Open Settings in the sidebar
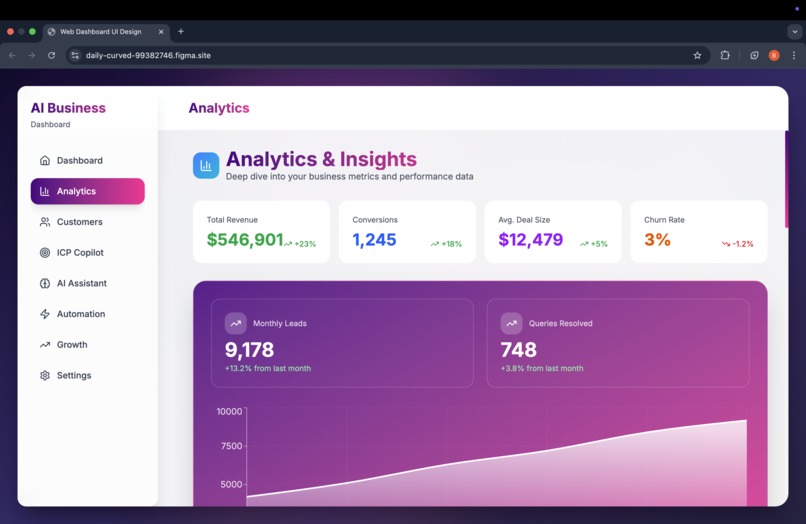 (87, 375)
